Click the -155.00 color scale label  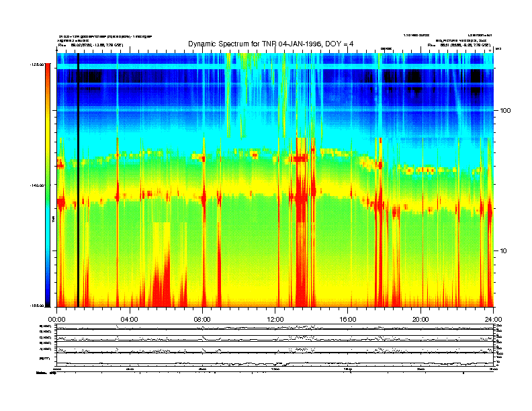tap(37, 306)
